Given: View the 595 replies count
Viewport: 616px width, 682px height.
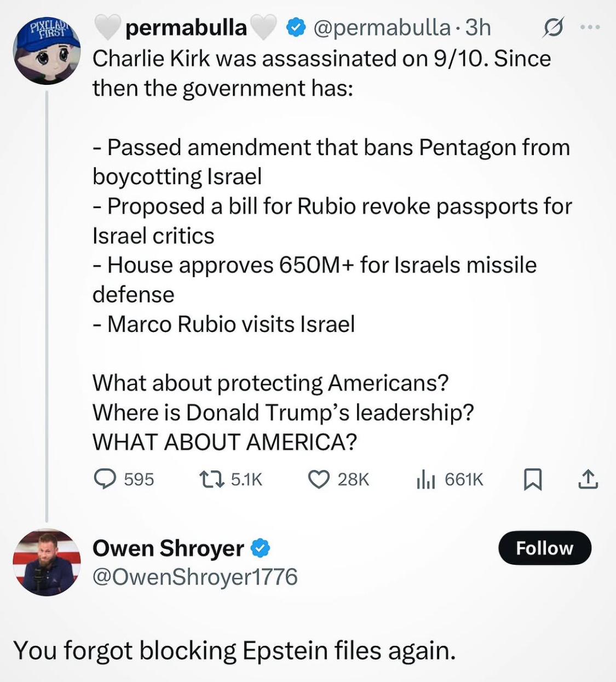Looking at the screenshot, I should [139, 479].
